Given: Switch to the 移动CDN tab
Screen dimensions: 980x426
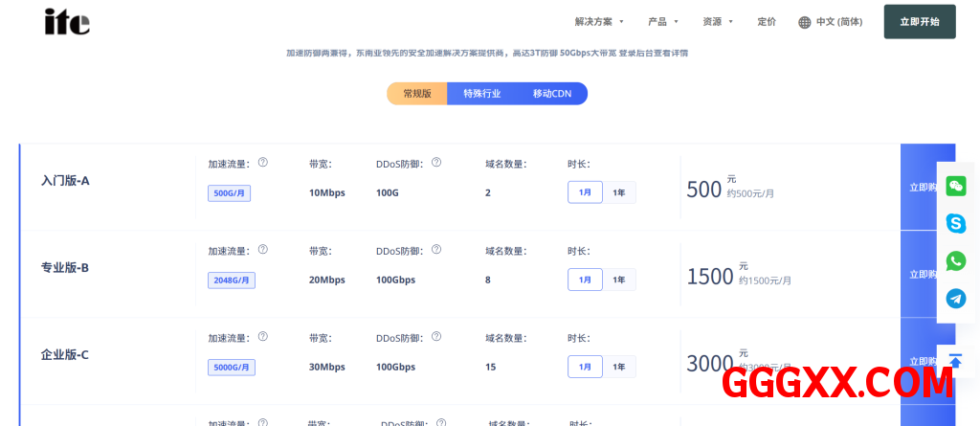Looking at the screenshot, I should click(x=552, y=94).
